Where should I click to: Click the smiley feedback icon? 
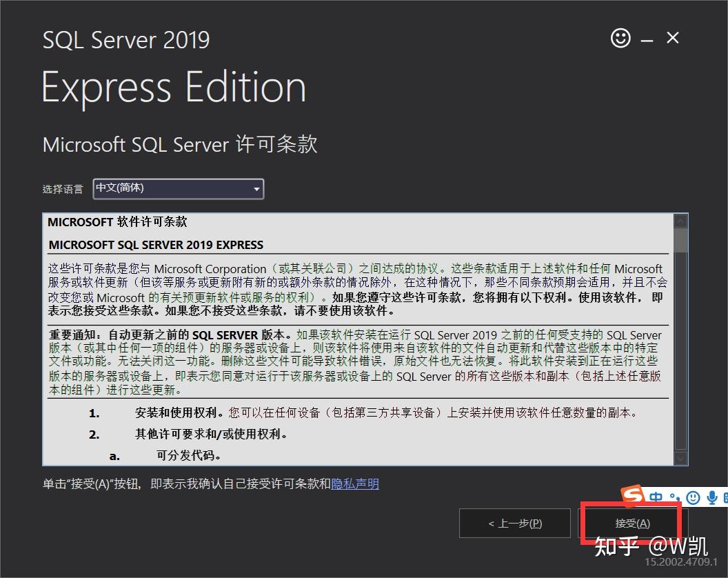pos(620,38)
